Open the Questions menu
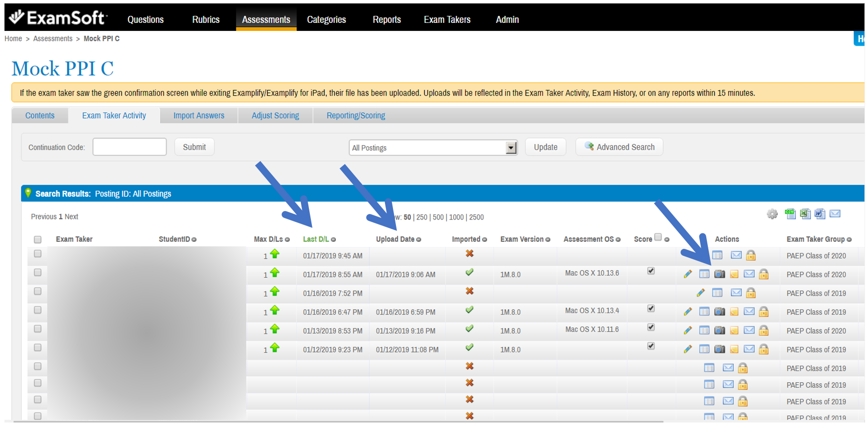This screenshot has height=429, width=868. pyautogui.click(x=145, y=19)
